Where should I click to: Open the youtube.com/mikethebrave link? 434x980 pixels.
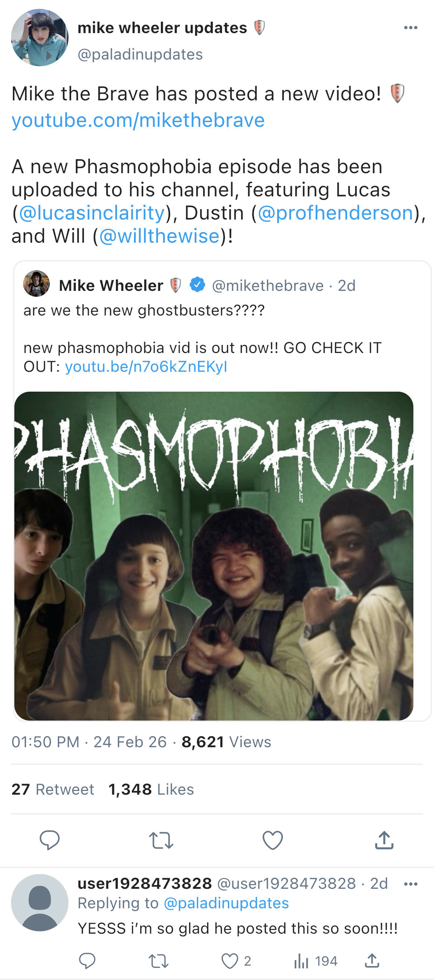(138, 121)
